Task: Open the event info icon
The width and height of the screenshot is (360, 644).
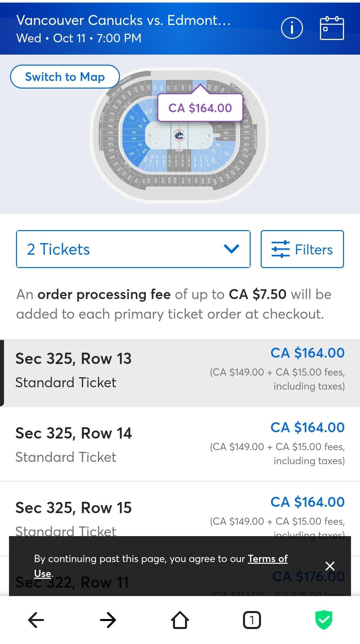Action: pos(292,28)
